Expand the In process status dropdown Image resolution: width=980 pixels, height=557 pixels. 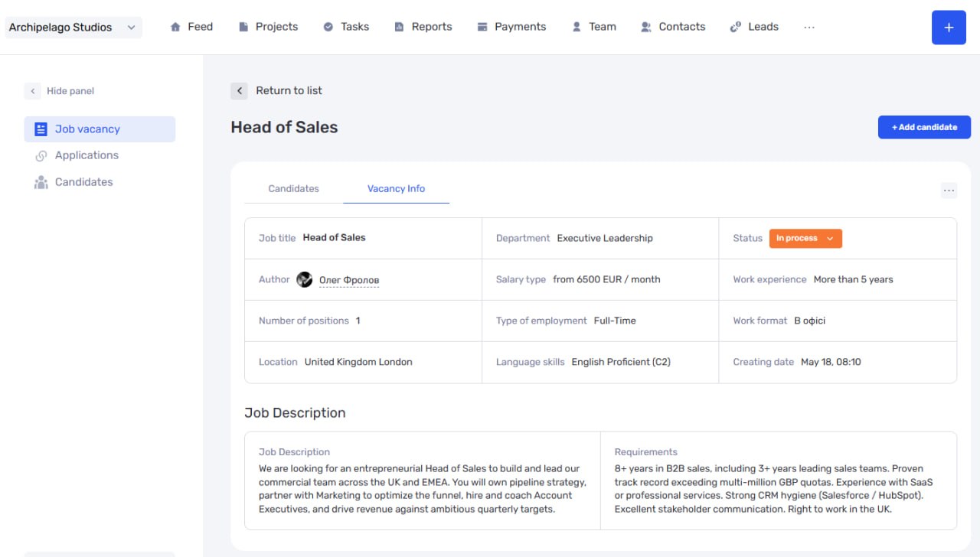point(805,238)
